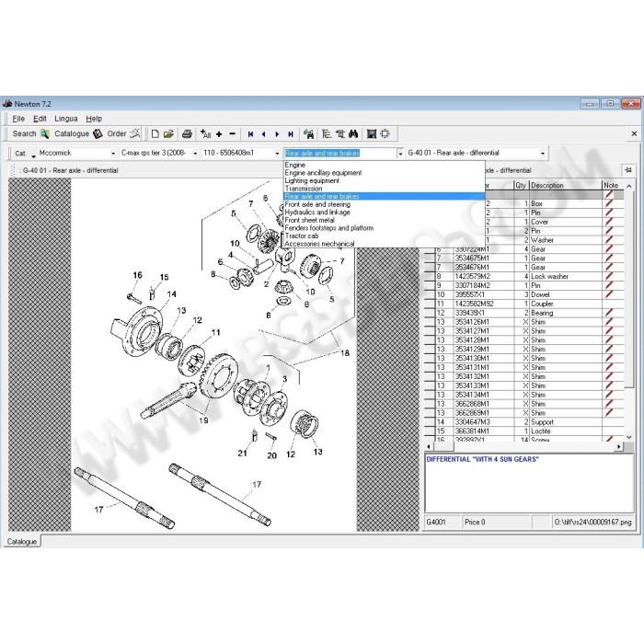
Task: Expand the G-40 01 Rear axle differential dropdown
Action: 543,154
